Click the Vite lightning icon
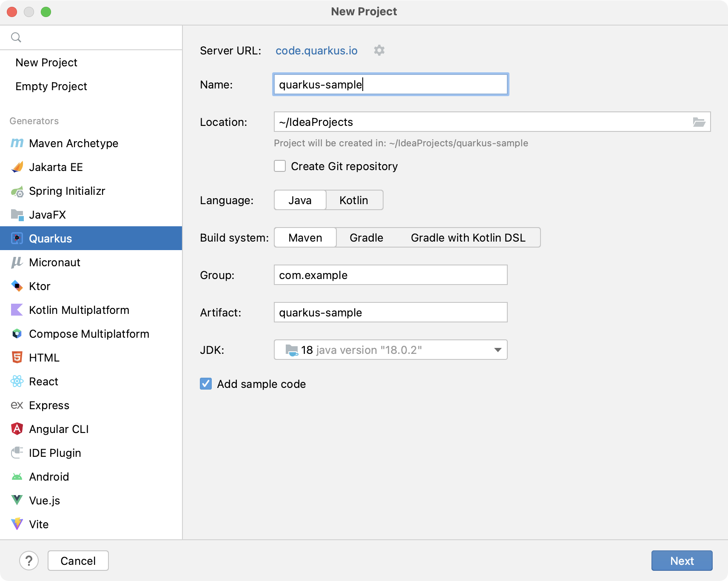Viewport: 728px width, 581px height. (x=17, y=524)
